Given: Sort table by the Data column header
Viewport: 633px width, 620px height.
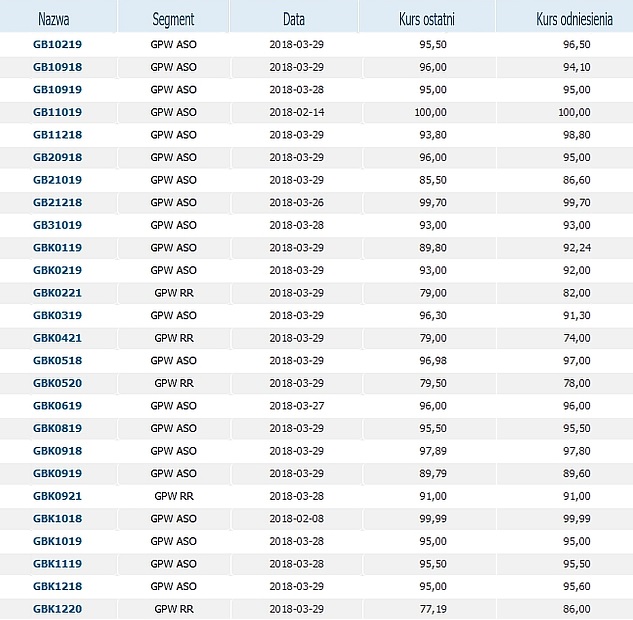Looking at the screenshot, I should click(293, 19).
